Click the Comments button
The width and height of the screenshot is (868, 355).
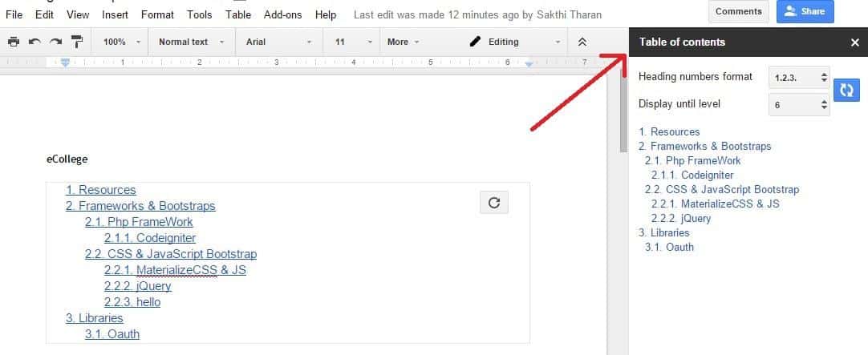coord(738,11)
